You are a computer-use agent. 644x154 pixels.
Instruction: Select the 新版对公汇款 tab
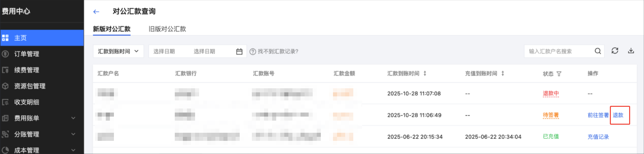pos(112,29)
